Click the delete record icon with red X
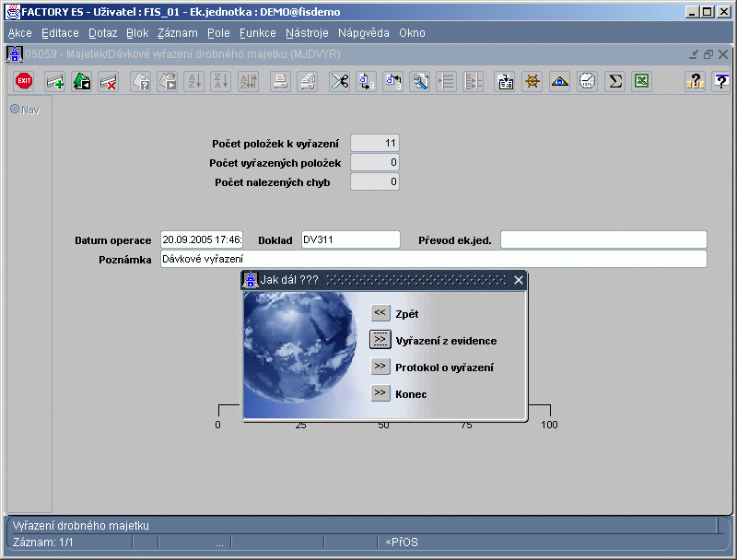Viewport: 737px width, 560px height. point(108,81)
